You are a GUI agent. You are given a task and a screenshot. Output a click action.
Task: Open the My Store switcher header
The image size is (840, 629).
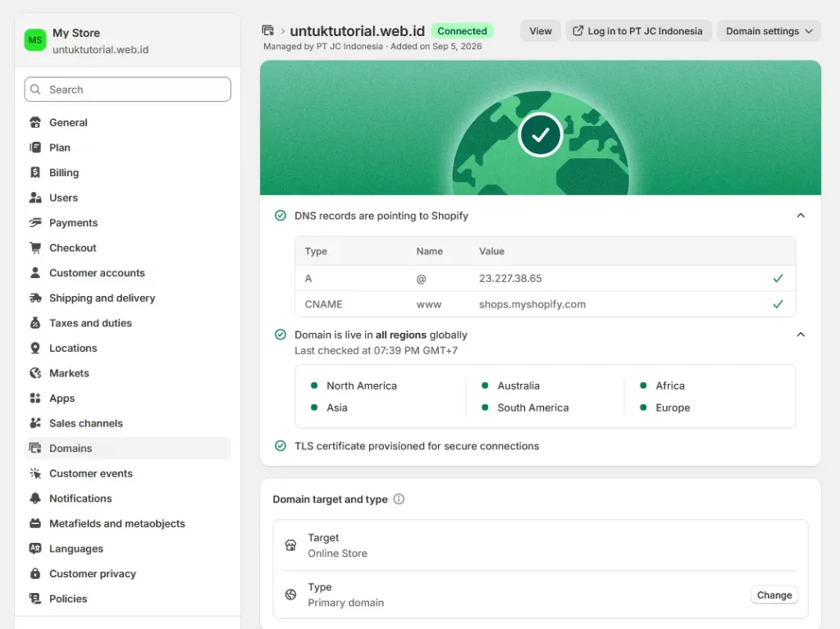(127, 41)
